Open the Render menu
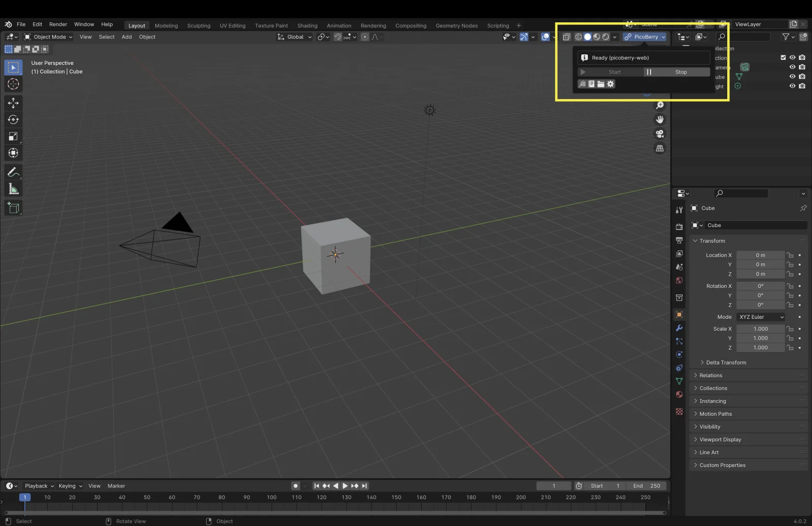 pos(58,24)
